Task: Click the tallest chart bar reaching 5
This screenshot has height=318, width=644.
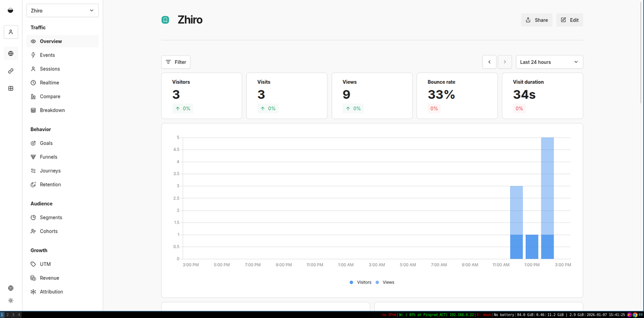Action: point(547,198)
